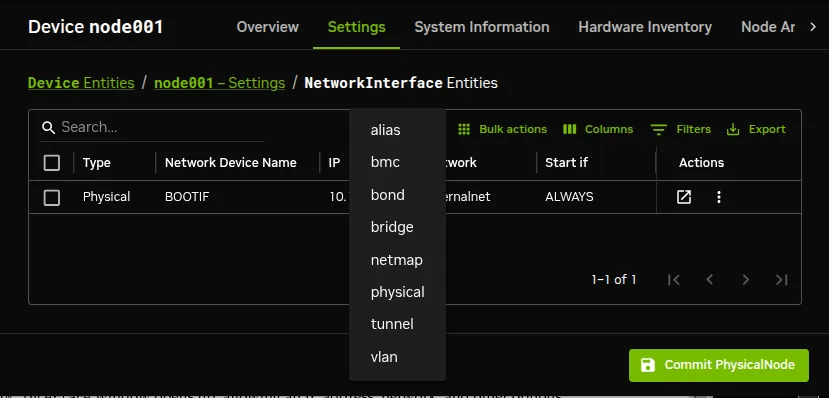The image size is (829, 398).
Task: Choose bond from interface type menu
Action: click(398, 195)
